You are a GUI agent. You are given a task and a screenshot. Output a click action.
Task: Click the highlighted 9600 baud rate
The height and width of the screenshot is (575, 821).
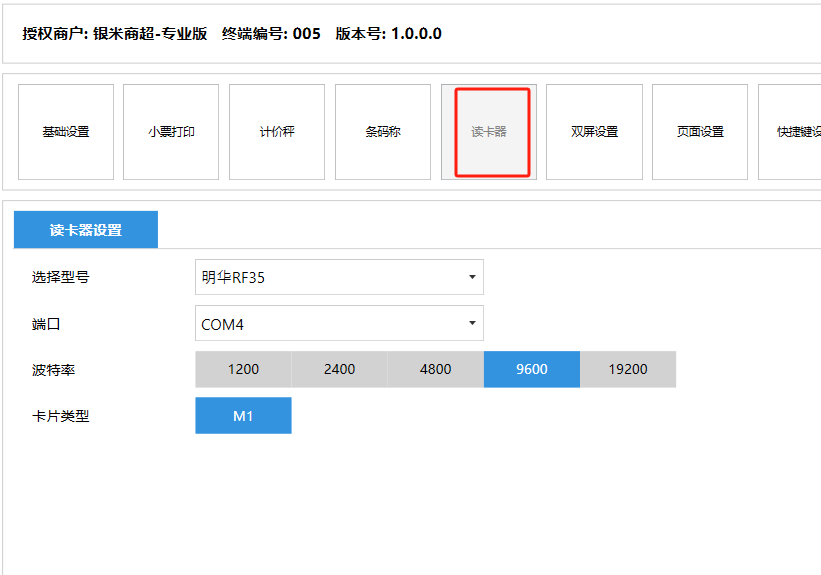point(531,369)
